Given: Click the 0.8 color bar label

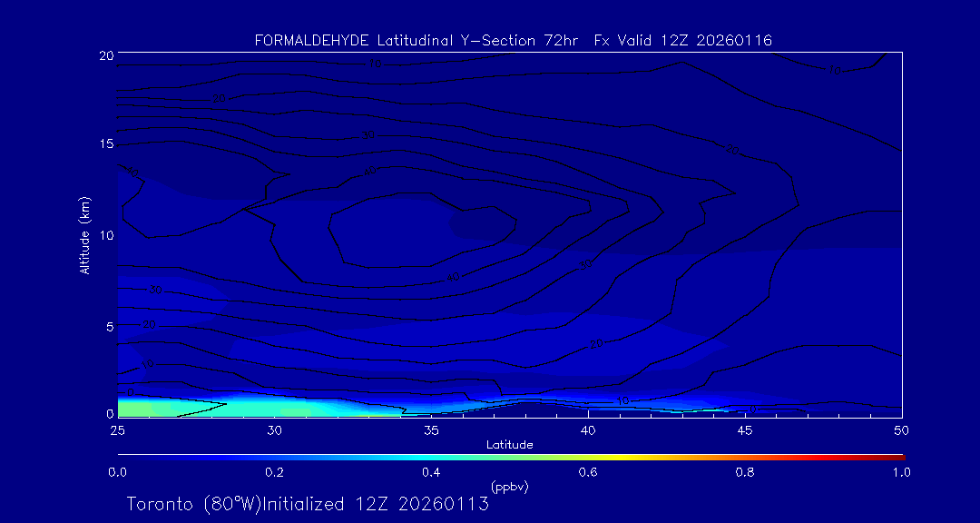Looking at the screenshot, I should [745, 472].
